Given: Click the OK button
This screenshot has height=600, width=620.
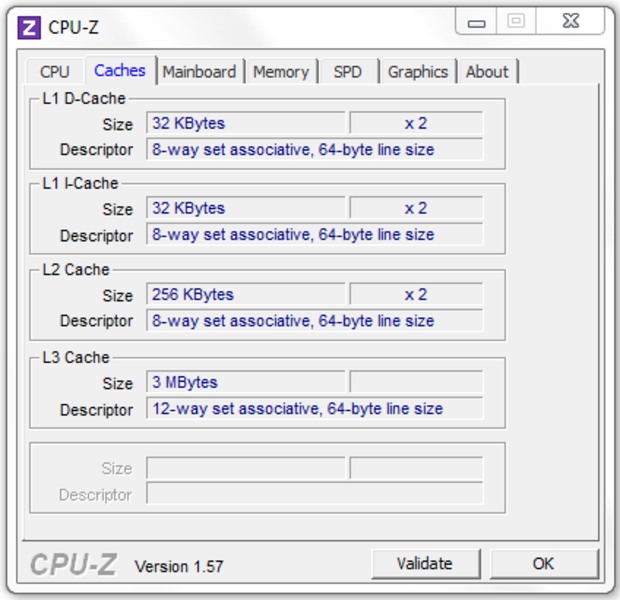Looking at the screenshot, I should (x=544, y=564).
